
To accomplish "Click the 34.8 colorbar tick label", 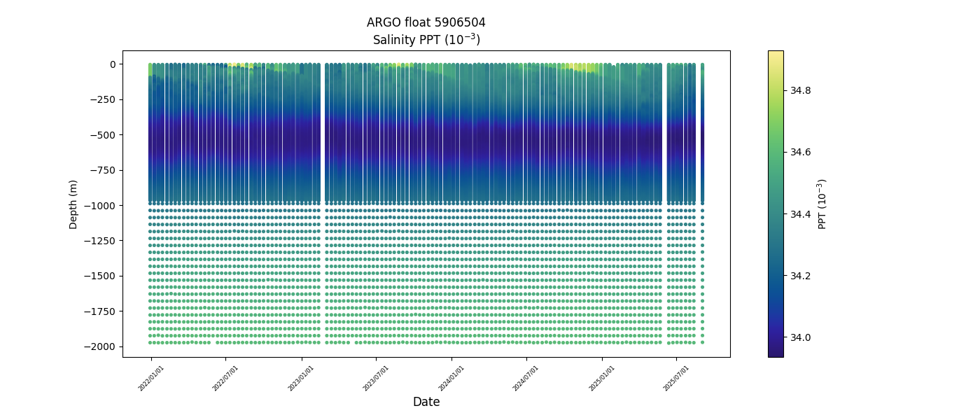I will 800,90.
